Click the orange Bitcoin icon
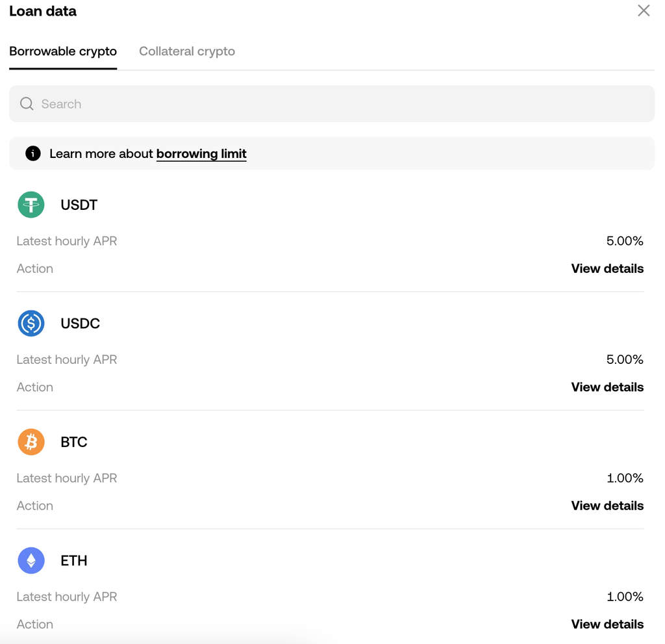Screen dimensions: 665x644 [31, 442]
